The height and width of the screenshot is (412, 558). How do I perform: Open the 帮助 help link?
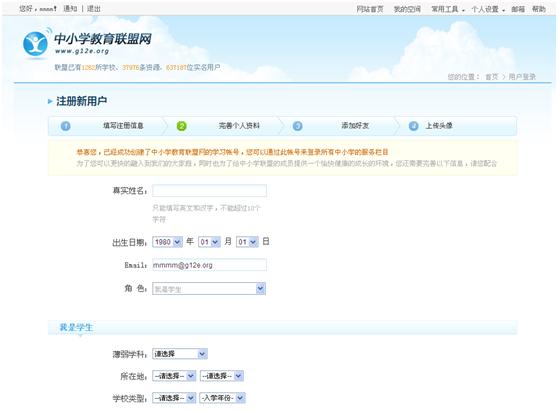pyautogui.click(x=539, y=9)
